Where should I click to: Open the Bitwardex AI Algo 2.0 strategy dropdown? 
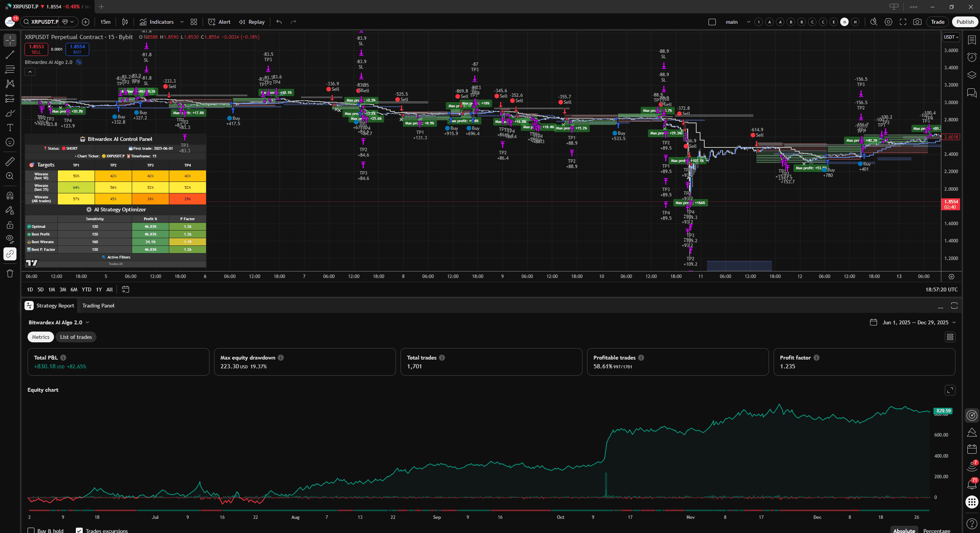(59, 322)
